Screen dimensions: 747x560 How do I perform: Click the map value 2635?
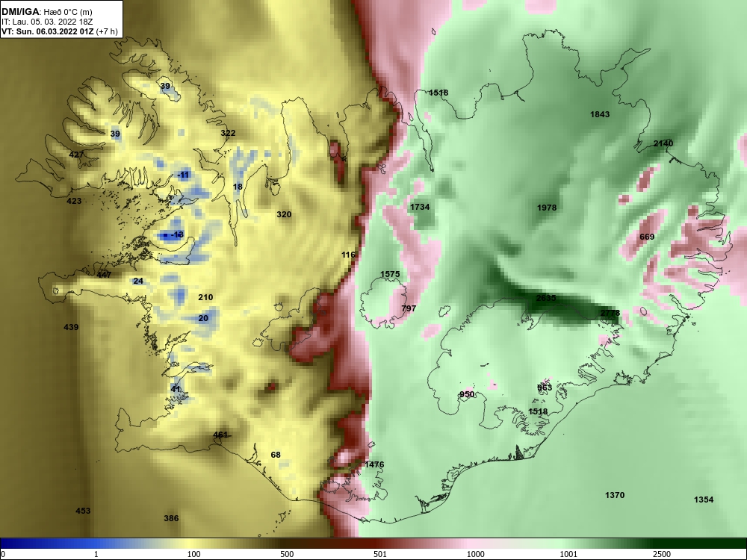(546, 298)
